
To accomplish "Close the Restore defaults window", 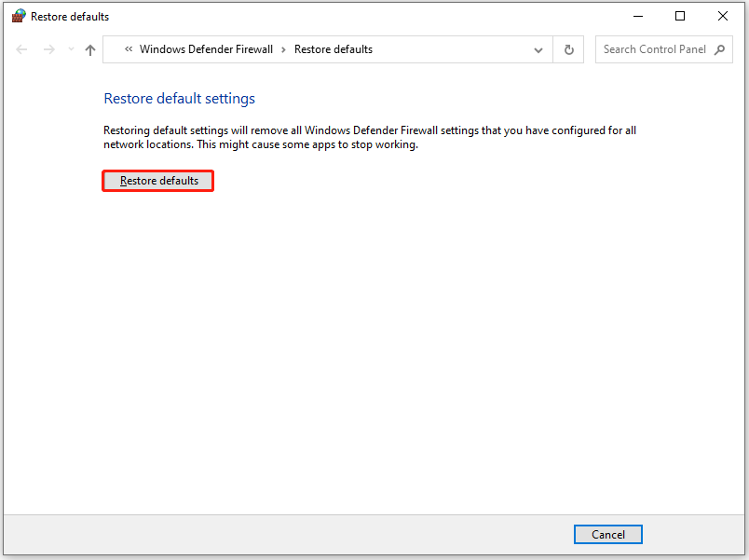I will pos(723,16).
